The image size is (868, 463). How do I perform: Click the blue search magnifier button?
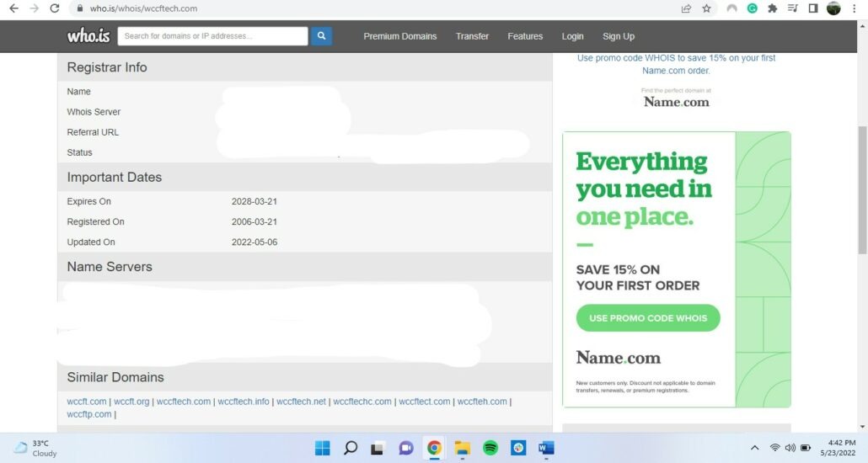pyautogui.click(x=321, y=36)
